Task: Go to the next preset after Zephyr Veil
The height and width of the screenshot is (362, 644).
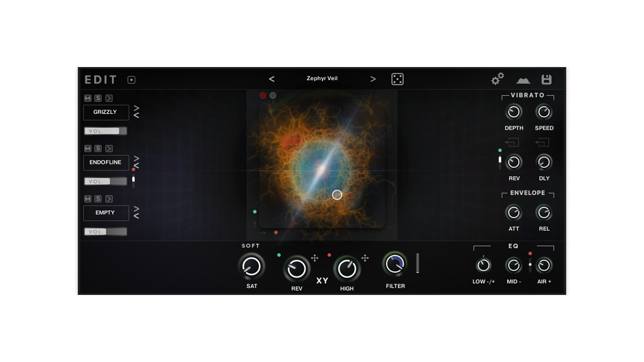Action: pos(373,79)
